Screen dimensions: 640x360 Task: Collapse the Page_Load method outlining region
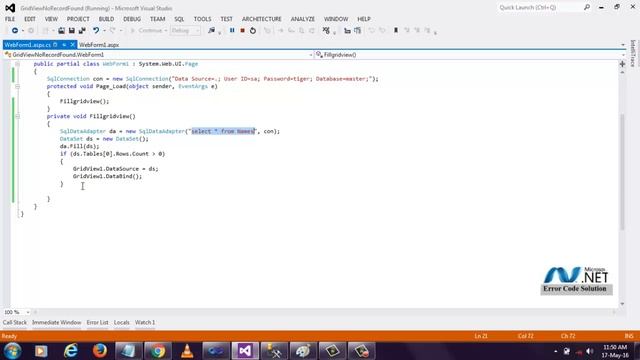coord(18,87)
